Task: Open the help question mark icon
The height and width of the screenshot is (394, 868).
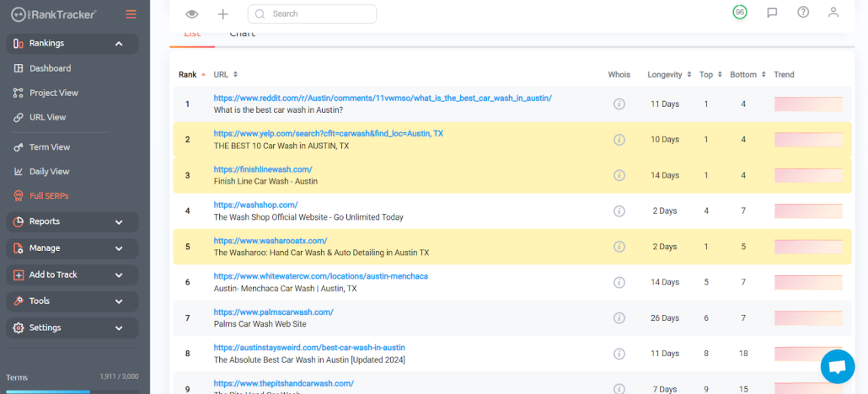Action: point(802,12)
